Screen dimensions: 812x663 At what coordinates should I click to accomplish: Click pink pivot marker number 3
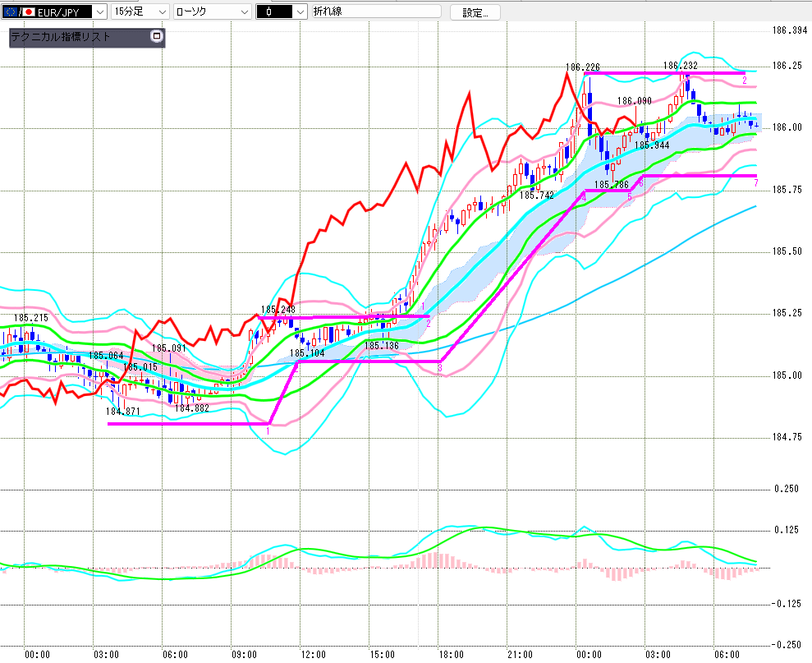[x=440, y=368]
